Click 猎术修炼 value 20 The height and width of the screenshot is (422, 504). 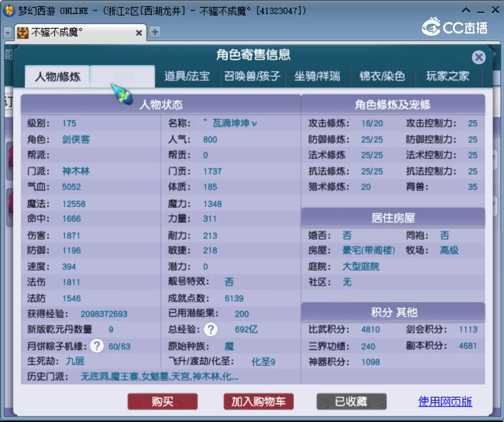point(366,187)
